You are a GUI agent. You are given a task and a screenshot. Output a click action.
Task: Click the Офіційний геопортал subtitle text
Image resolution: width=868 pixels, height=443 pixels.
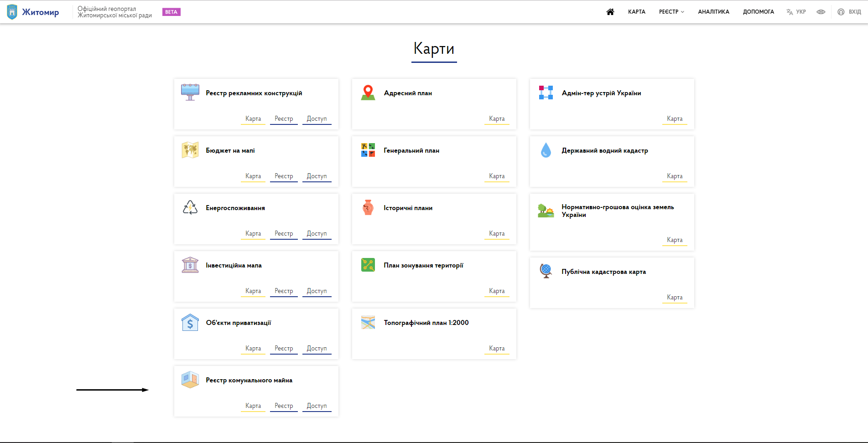tap(114, 12)
